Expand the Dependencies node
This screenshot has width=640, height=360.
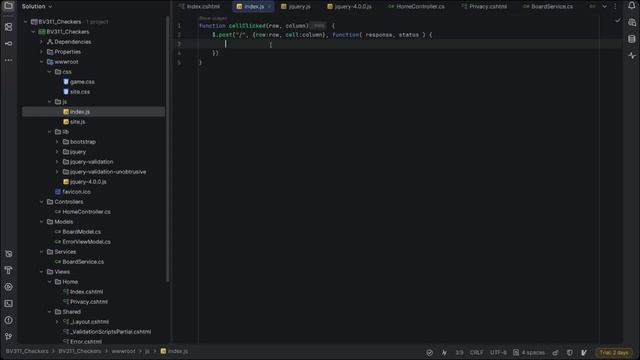[x=41, y=42]
